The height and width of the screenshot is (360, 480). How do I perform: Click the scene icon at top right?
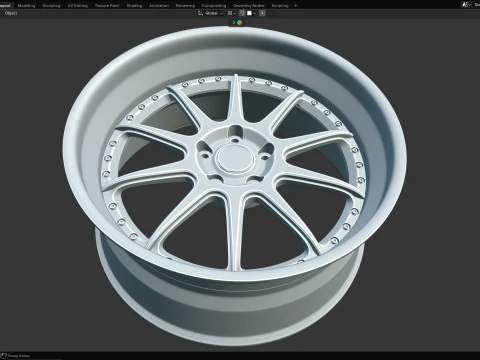pyautogui.click(x=466, y=5)
